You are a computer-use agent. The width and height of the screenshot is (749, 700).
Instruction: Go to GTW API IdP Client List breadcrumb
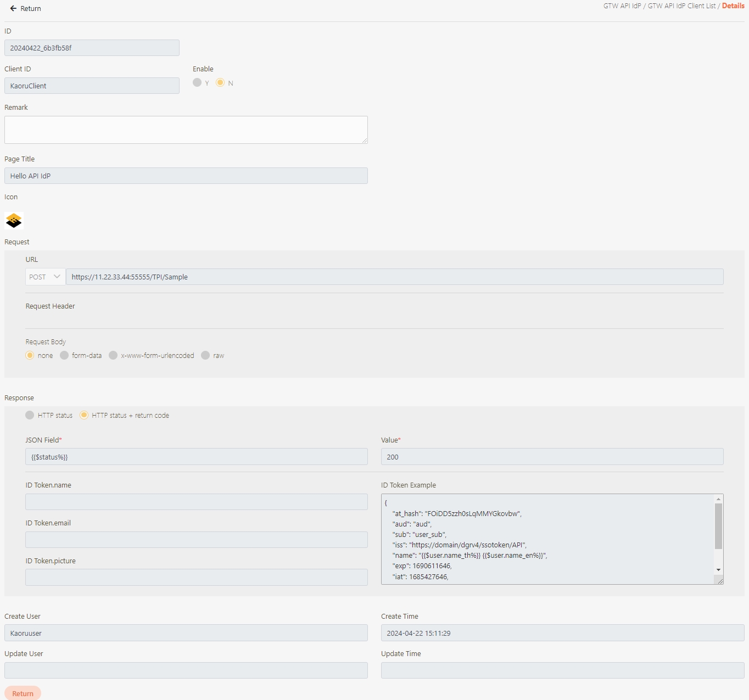point(681,6)
